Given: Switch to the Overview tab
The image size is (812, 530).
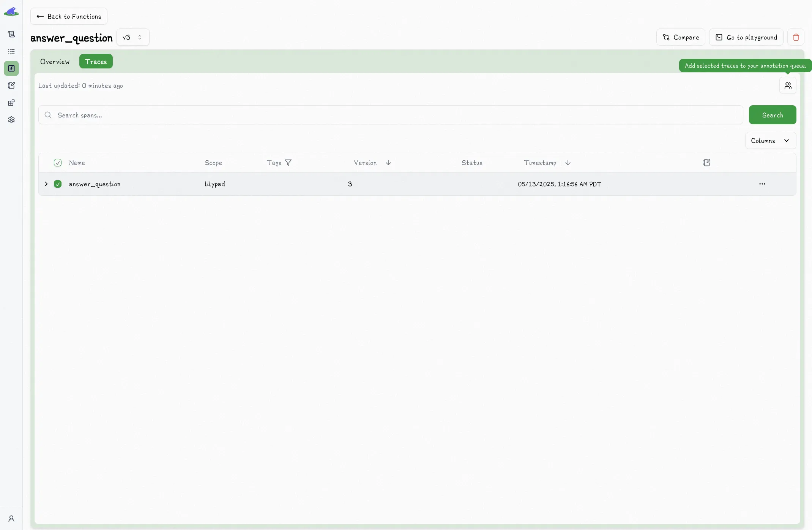Looking at the screenshot, I should click(55, 61).
